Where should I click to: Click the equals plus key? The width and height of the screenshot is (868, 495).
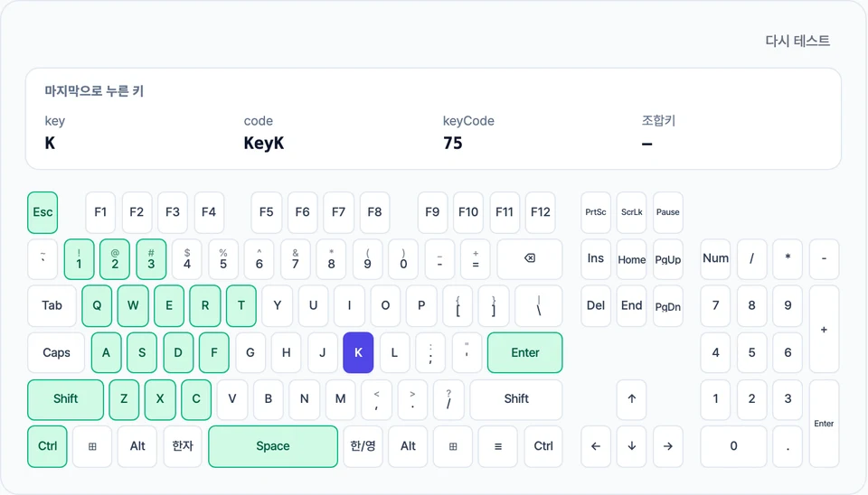(x=476, y=259)
